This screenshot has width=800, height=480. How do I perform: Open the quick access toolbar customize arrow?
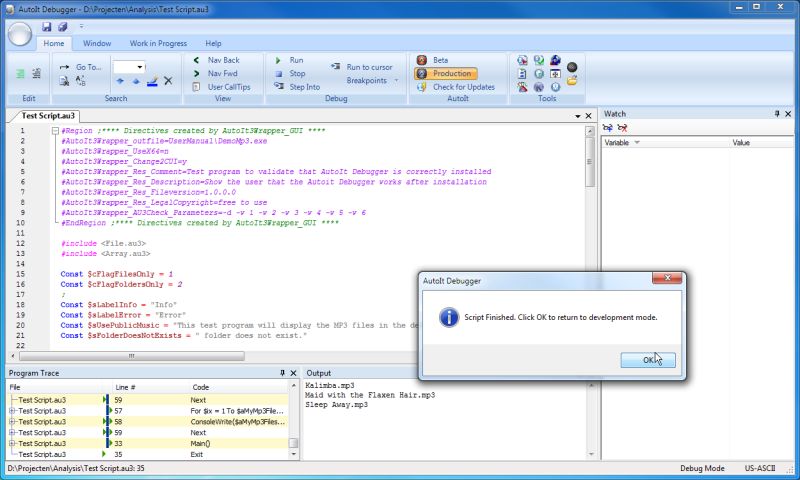pos(81,27)
